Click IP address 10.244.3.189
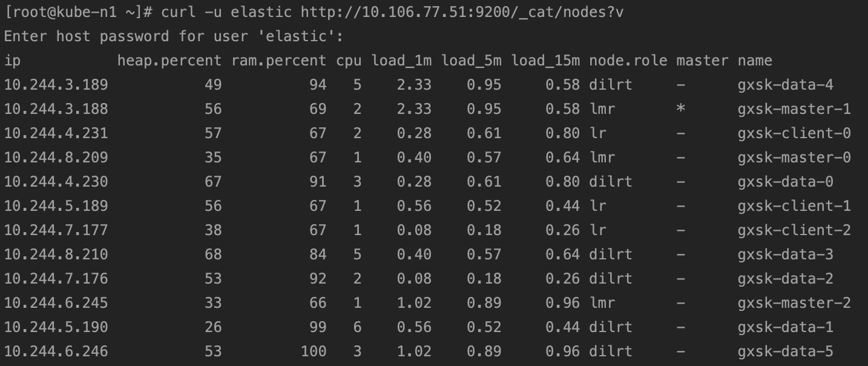The image size is (868, 366). click(56, 85)
